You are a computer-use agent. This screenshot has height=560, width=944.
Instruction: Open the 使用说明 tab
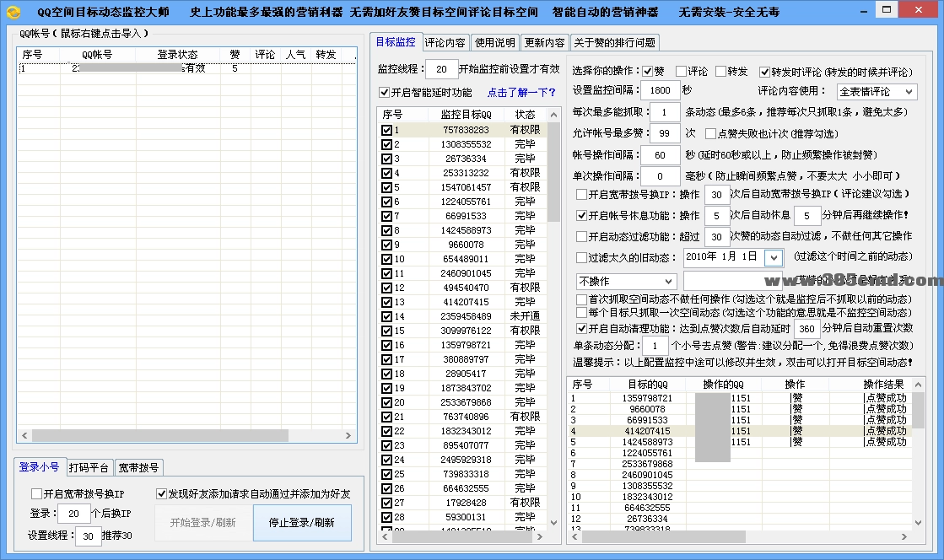(494, 42)
